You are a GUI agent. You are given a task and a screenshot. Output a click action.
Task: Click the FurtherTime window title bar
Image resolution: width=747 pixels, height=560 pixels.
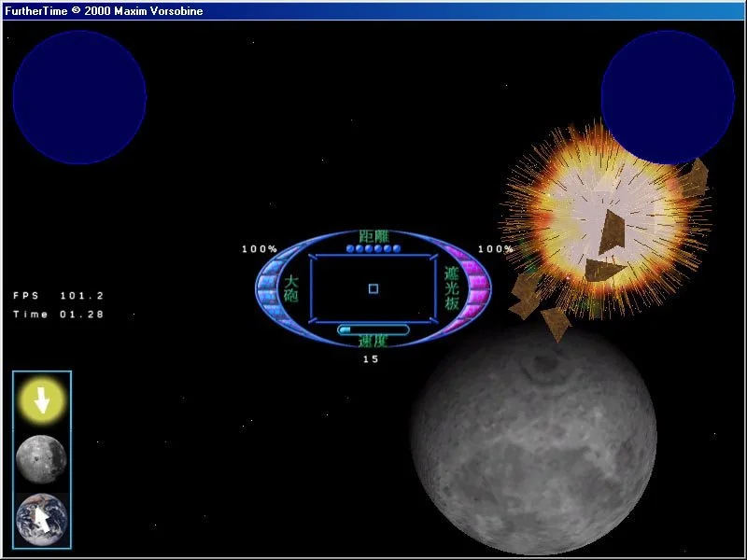point(373,11)
